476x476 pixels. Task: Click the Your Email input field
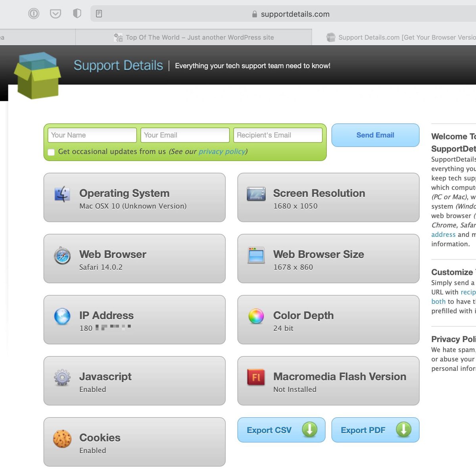[185, 135]
